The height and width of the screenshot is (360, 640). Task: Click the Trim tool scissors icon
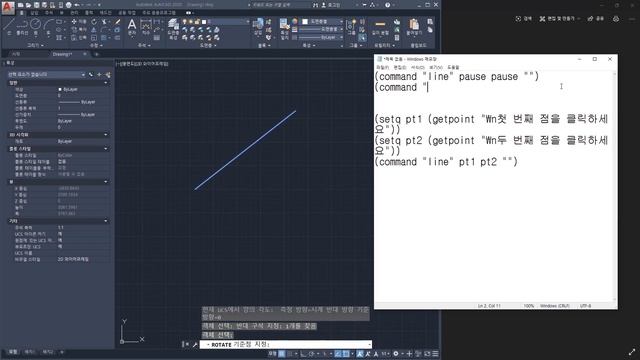pyautogui.click(x=105, y=22)
